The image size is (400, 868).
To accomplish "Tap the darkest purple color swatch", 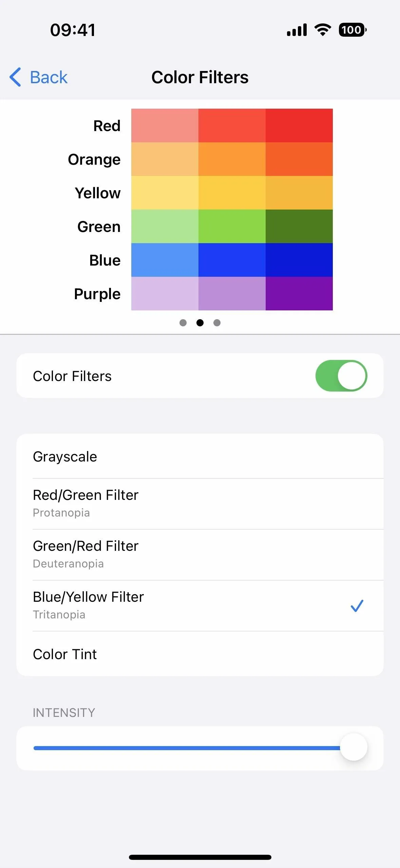I will click(x=299, y=293).
